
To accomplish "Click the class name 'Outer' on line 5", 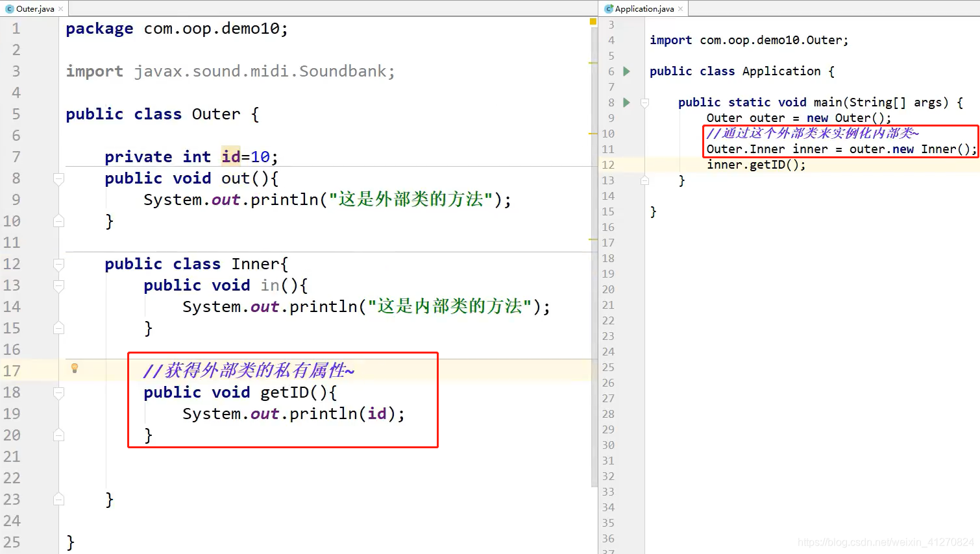I will click(x=216, y=114).
